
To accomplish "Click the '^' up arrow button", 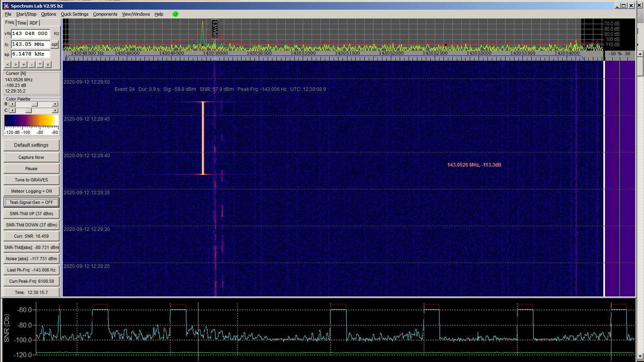I will pyautogui.click(x=40, y=64).
